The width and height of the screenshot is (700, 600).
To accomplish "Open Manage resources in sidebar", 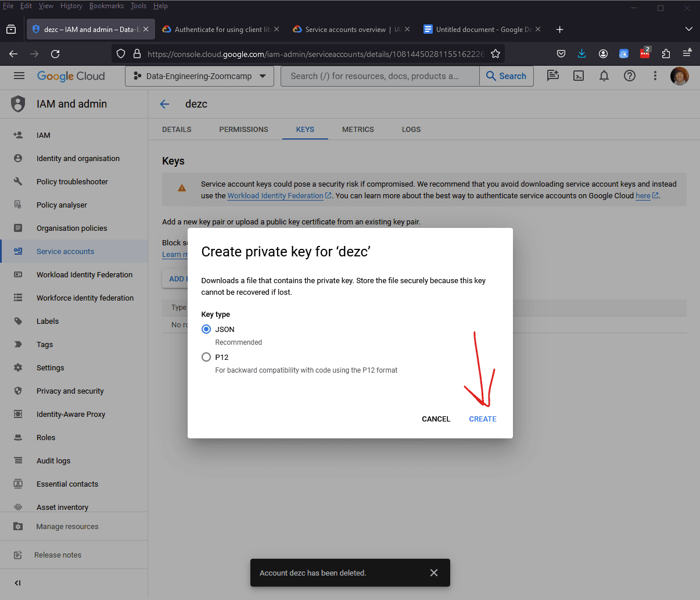I will (x=74, y=526).
